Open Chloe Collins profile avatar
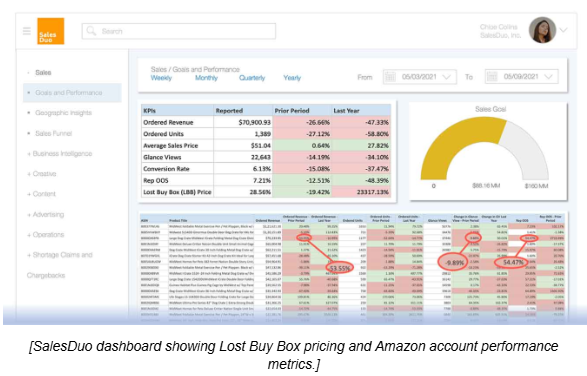 click(x=542, y=30)
